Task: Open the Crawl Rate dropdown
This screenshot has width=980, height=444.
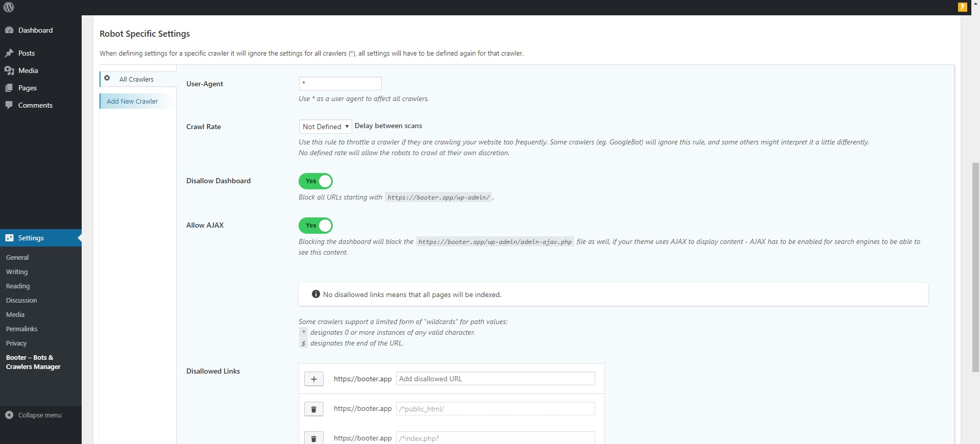Action: click(325, 127)
